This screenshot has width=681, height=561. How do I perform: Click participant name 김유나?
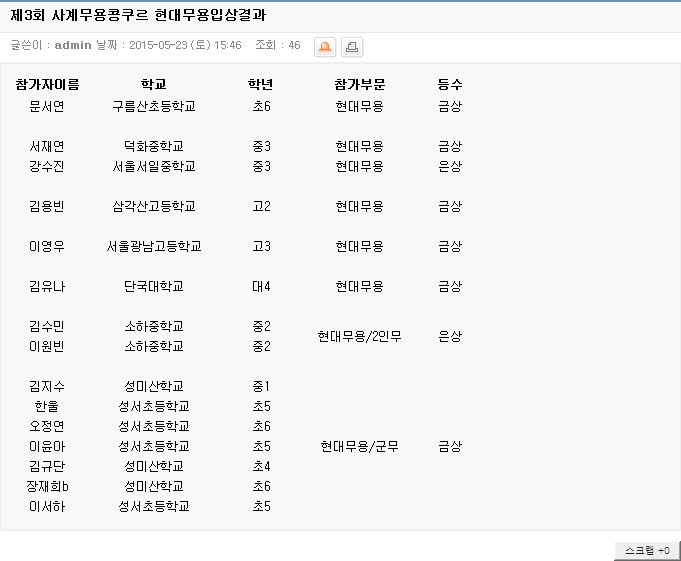47,287
